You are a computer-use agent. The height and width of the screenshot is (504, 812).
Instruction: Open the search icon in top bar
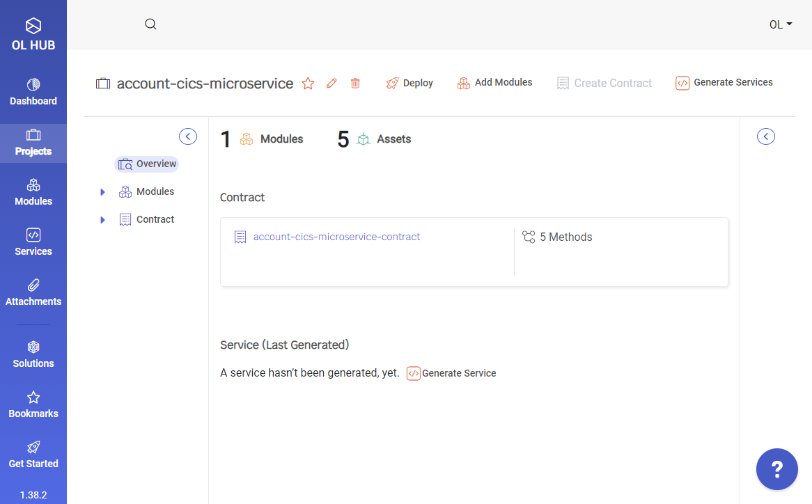150,24
